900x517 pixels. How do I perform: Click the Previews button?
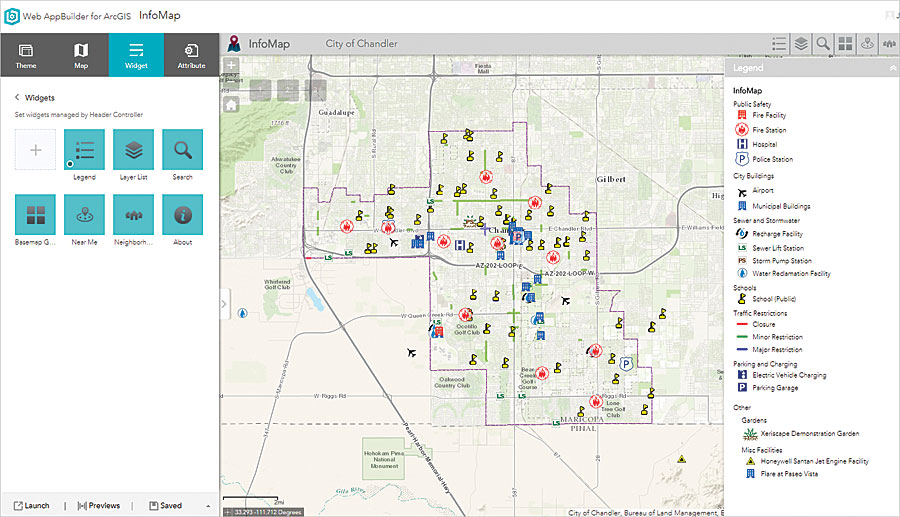pyautogui.click(x=99, y=506)
